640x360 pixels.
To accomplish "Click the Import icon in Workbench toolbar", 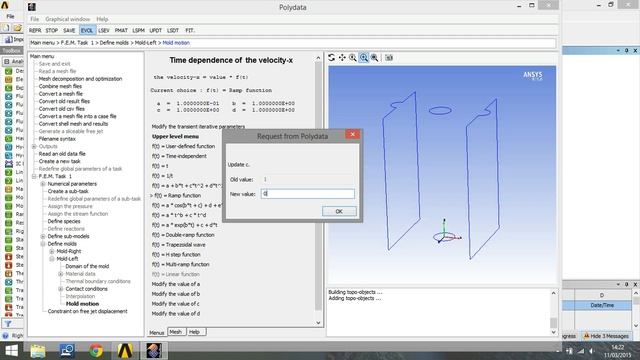I will coord(9,39).
